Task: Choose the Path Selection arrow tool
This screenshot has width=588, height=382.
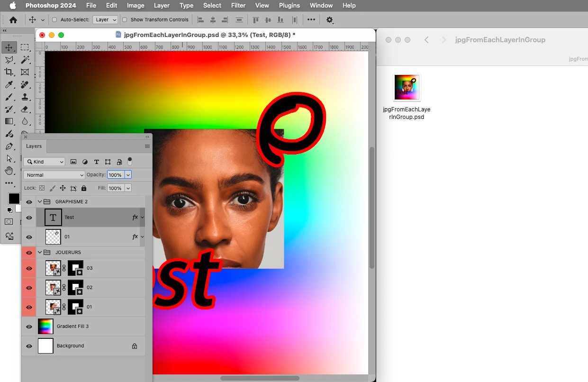Action: 9,158
